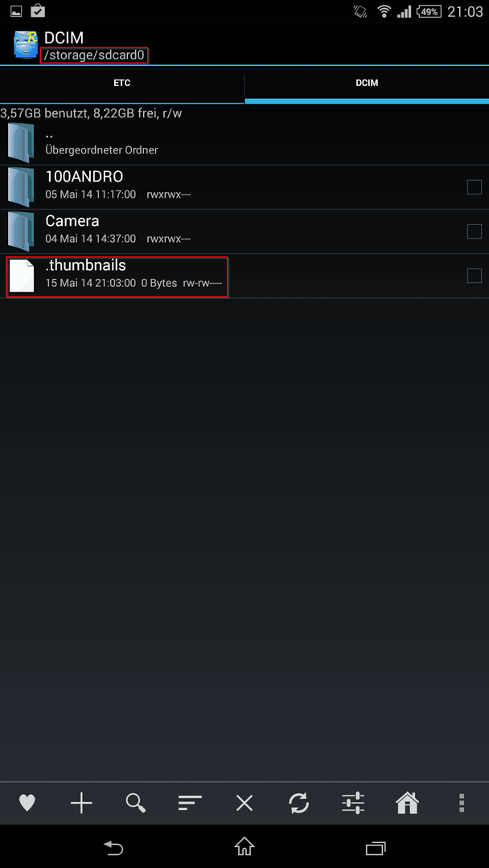Image resolution: width=489 pixels, height=868 pixels.
Task: Open search with the magnifier icon
Action: (x=136, y=803)
